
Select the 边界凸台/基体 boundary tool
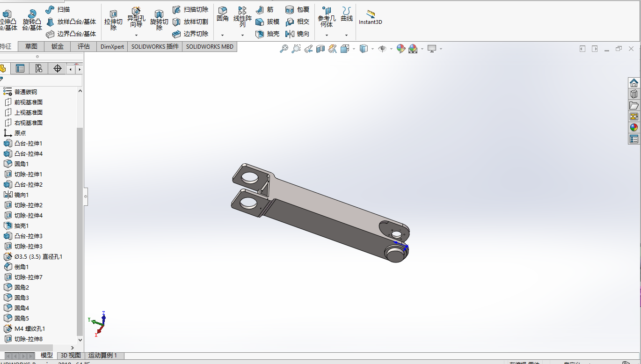(71, 34)
